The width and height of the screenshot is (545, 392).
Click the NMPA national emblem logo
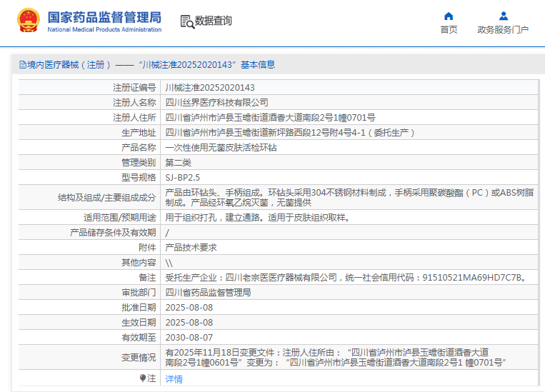pos(29,21)
